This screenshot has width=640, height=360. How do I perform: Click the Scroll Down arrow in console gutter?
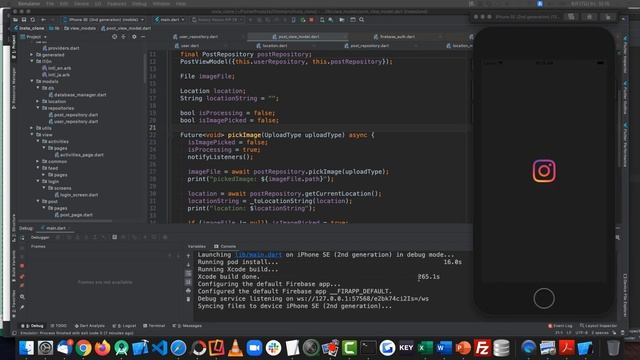(x=188, y=264)
